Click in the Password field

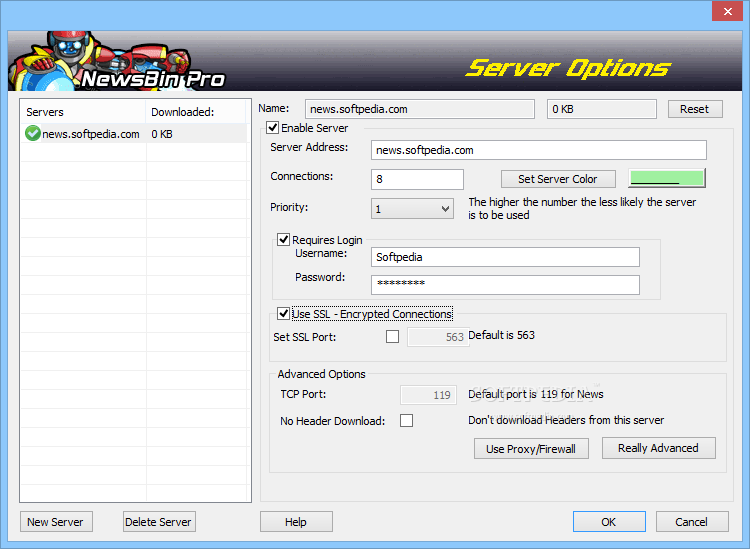pyautogui.click(x=505, y=285)
